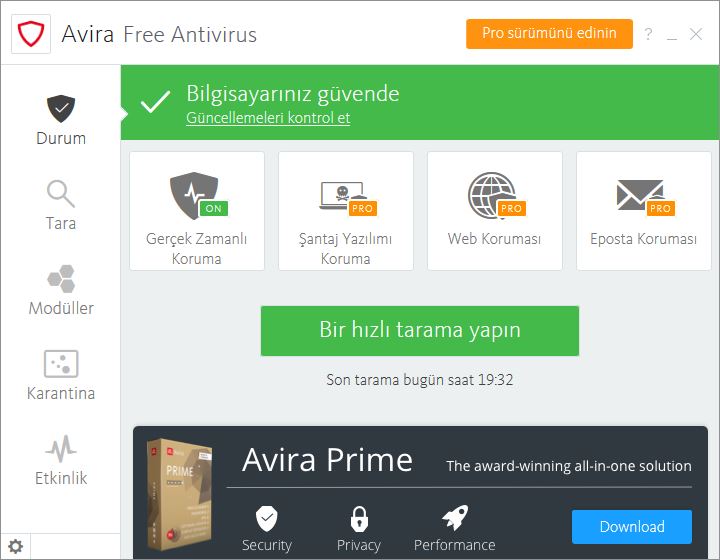Click the Şantaj Yazılımı Koruma PRO tile
The height and width of the screenshot is (560, 720).
[346, 211]
